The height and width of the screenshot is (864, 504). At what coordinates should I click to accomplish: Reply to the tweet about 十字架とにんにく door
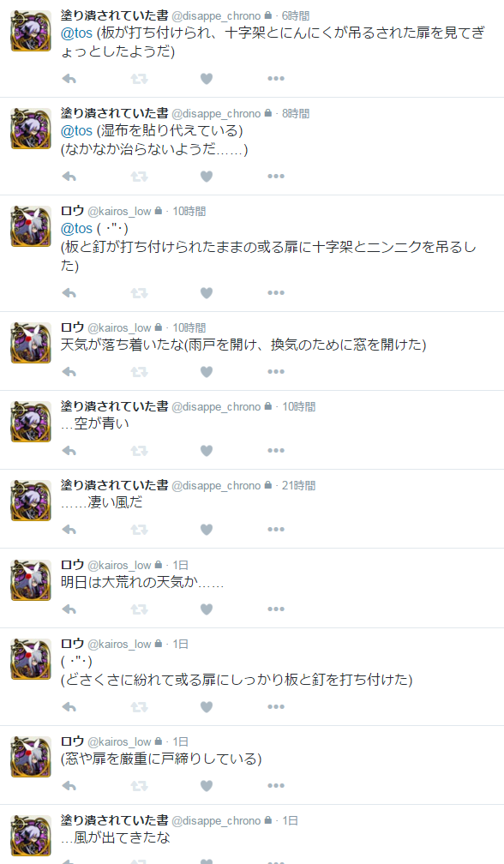[69, 79]
